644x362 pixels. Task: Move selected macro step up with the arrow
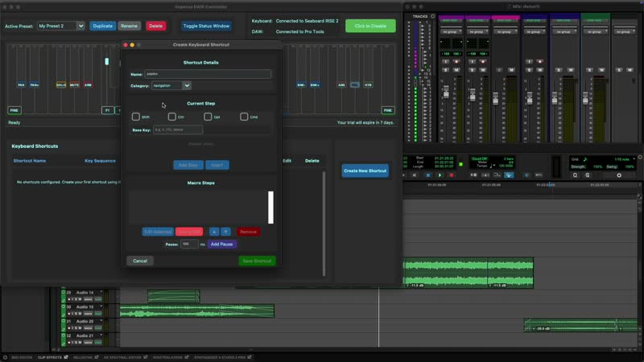point(214,232)
